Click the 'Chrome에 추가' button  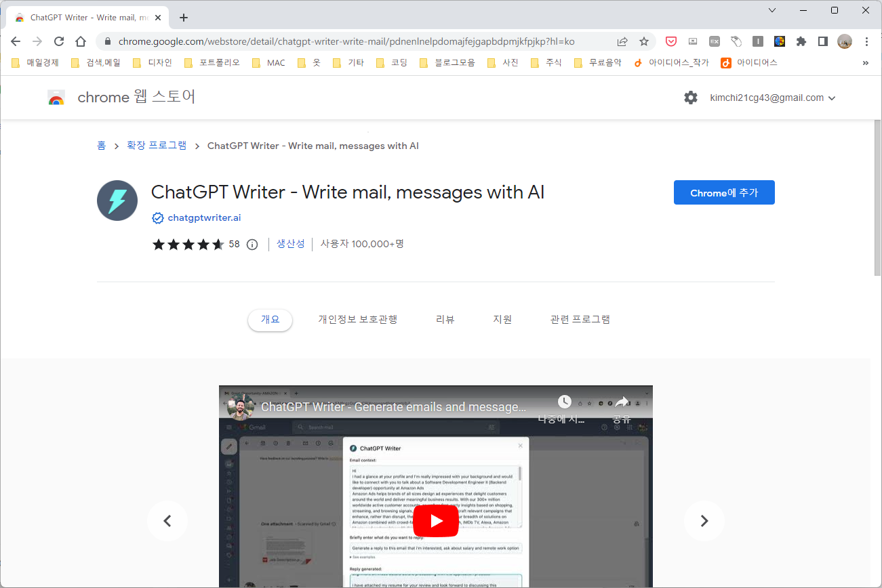[x=724, y=193]
